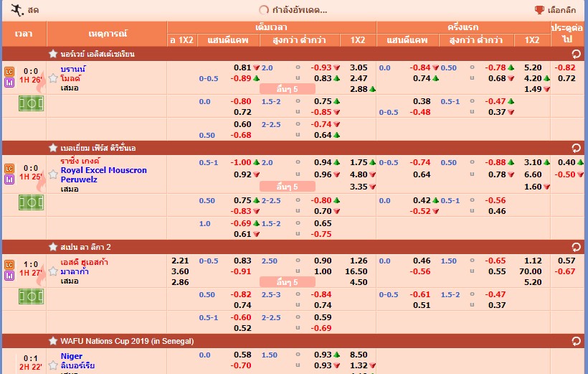Select โมลด์ handicap odds -0.89
The image size is (588, 374).
(241, 78)
